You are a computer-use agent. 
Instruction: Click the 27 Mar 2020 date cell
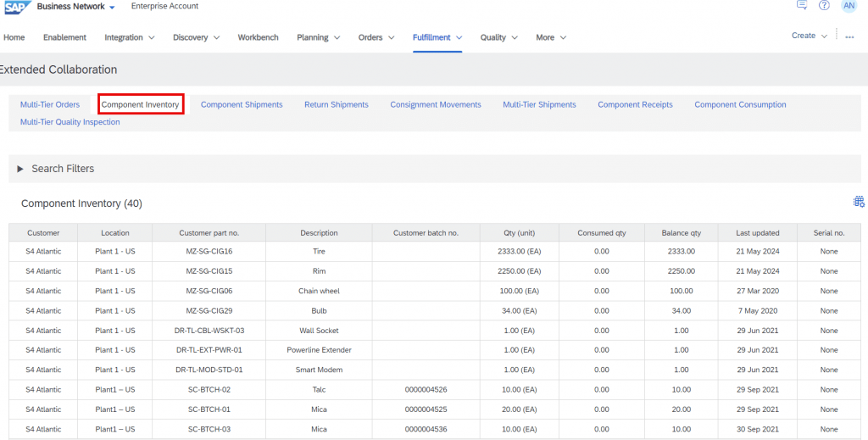(757, 291)
